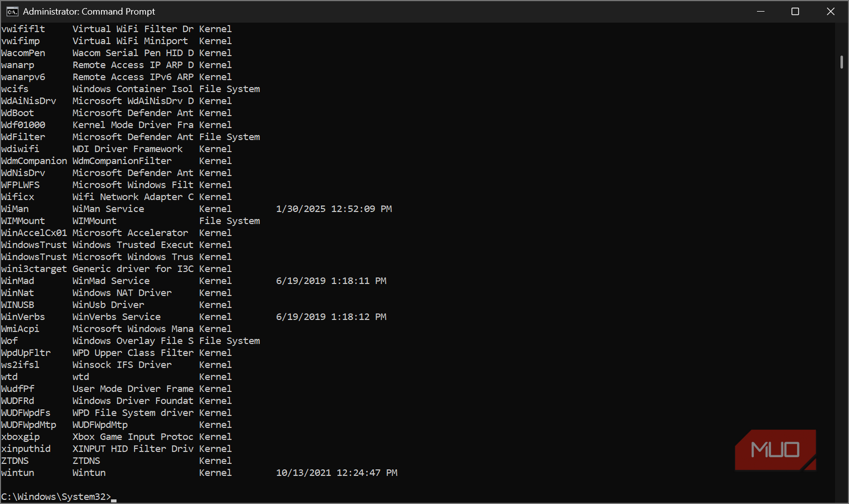Select the Wdf01000 entry

click(23, 125)
